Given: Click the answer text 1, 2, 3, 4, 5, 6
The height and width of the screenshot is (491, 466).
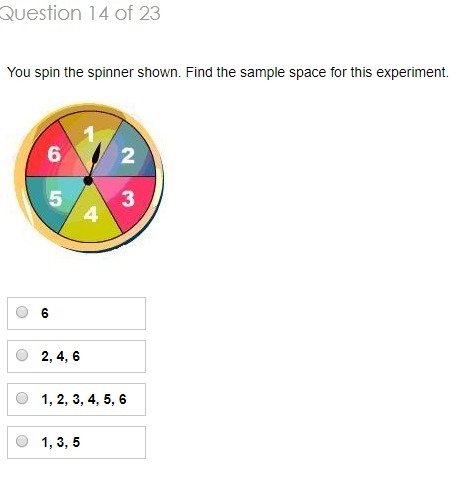Looking at the screenshot, I should click(x=84, y=399).
